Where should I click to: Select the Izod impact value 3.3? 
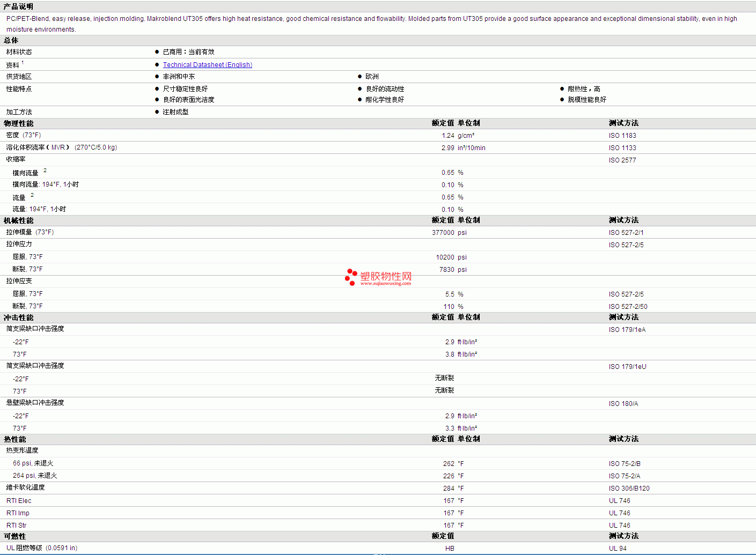(450, 428)
